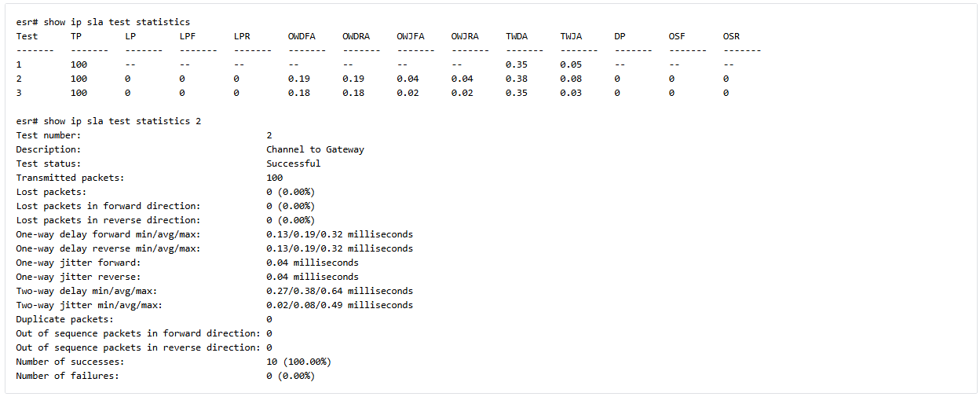Screen dimensions: 980x397
Task: Click the "Channel to Gateway" description text
Action: point(315,149)
